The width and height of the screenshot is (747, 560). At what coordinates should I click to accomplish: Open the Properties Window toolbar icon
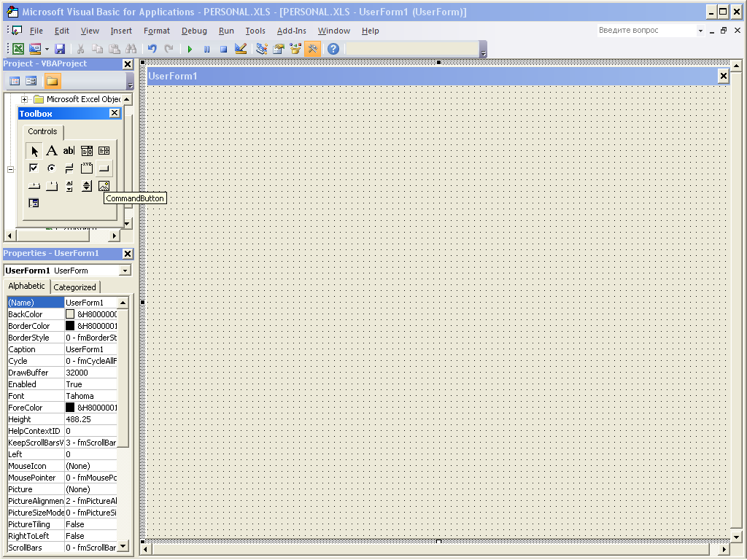click(x=279, y=49)
